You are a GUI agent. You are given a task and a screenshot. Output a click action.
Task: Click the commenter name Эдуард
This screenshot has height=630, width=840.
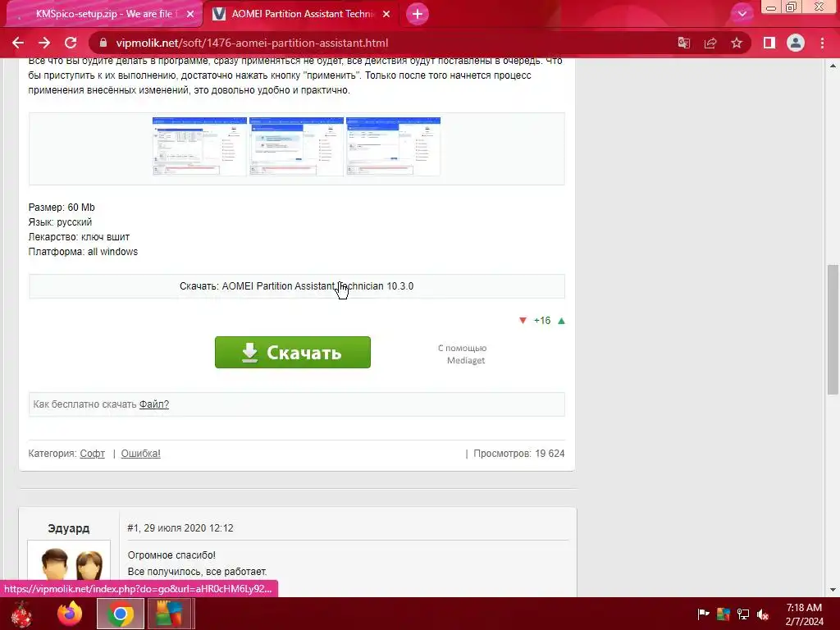(x=69, y=528)
